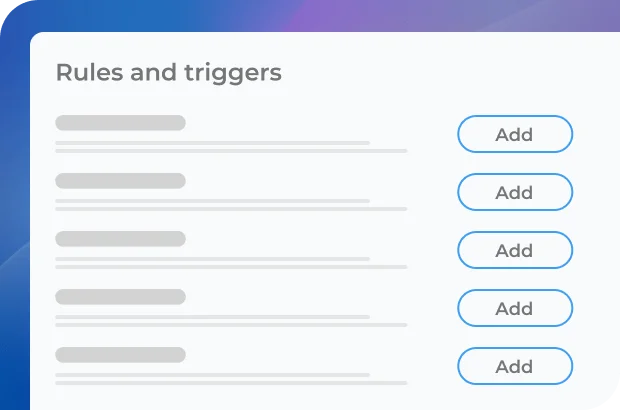The height and width of the screenshot is (410, 620).
Task: Click the first rule's shorter description line
Action: (x=212, y=143)
